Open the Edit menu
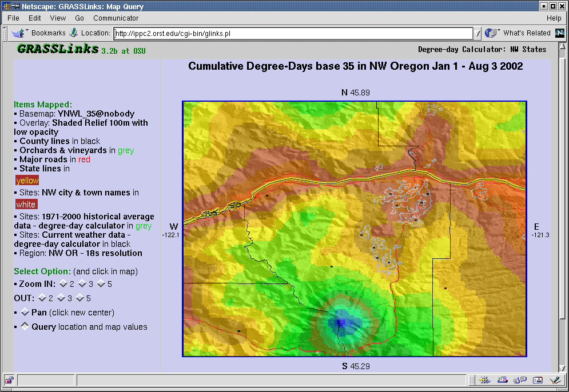 coord(35,18)
